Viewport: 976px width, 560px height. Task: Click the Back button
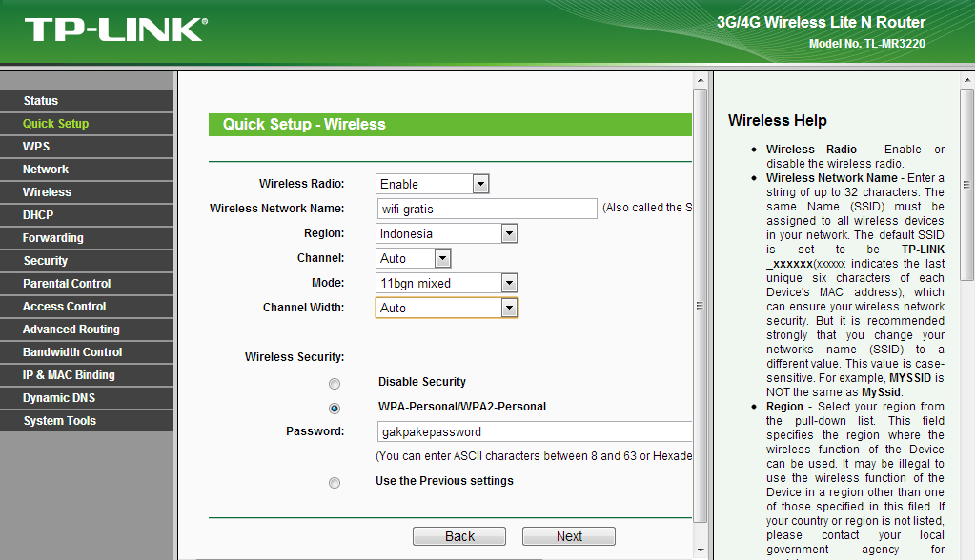459,535
